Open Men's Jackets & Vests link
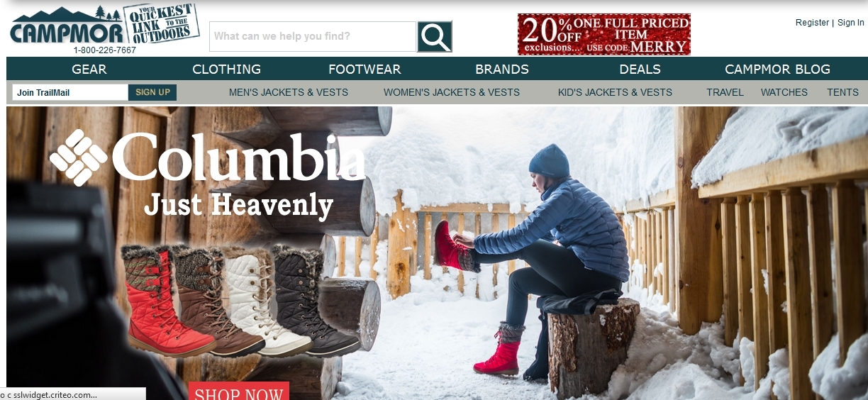Viewport: 868px width, 400px height. (289, 92)
